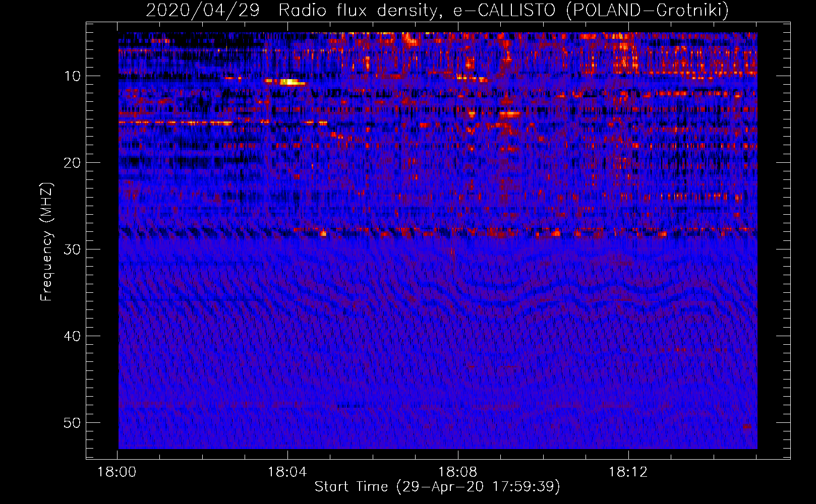Click the 50 MHz frequency tick label
The image size is (816, 504).
tap(72, 423)
